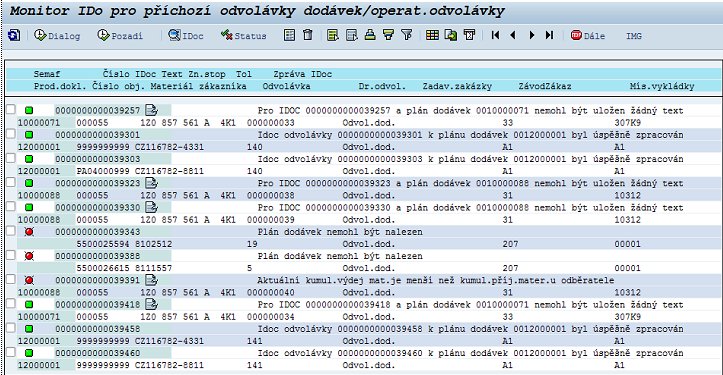Open text icon of IDoc 0000000000039391
The height and width of the screenshot is (375, 723).
151,280
